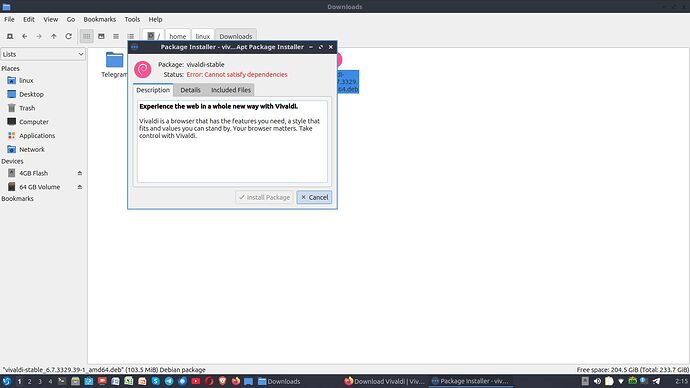
Task: Open the Bookmarks menu
Action: click(x=99, y=19)
